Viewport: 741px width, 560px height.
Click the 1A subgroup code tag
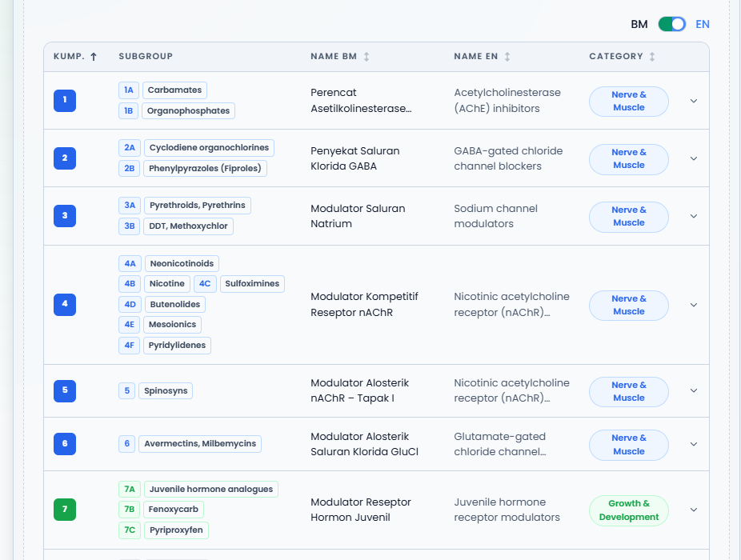tap(129, 90)
